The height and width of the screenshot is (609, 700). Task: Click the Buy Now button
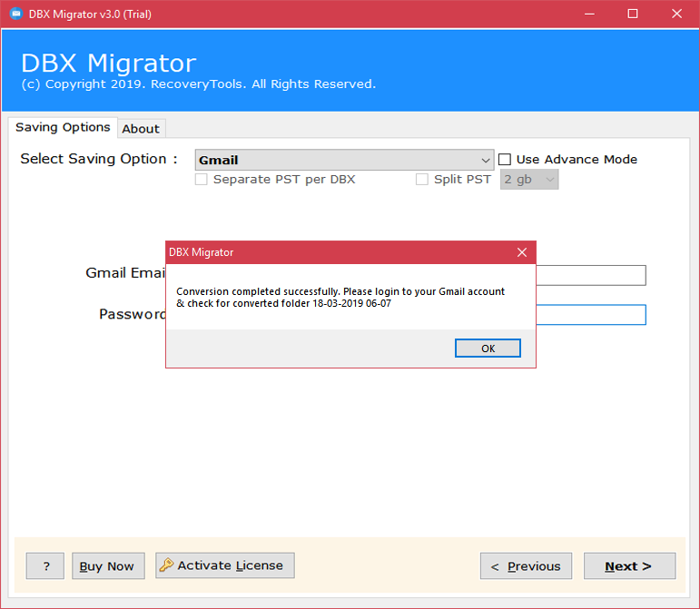click(x=108, y=566)
